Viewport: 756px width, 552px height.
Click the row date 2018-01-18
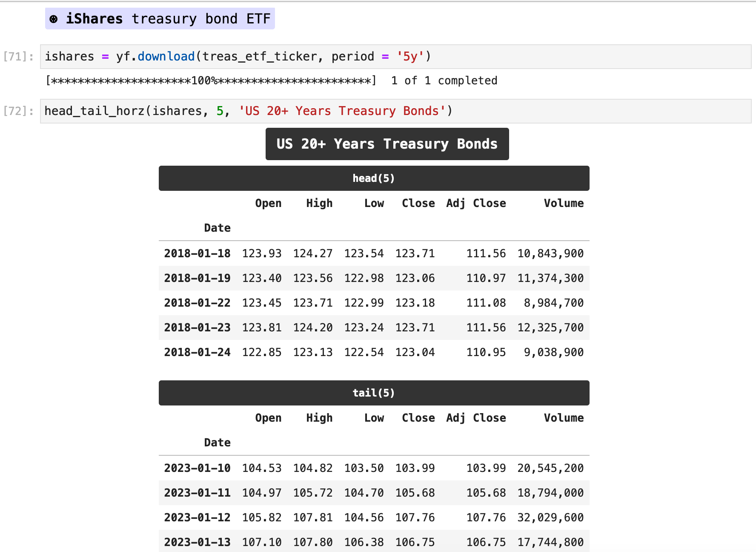click(x=197, y=254)
